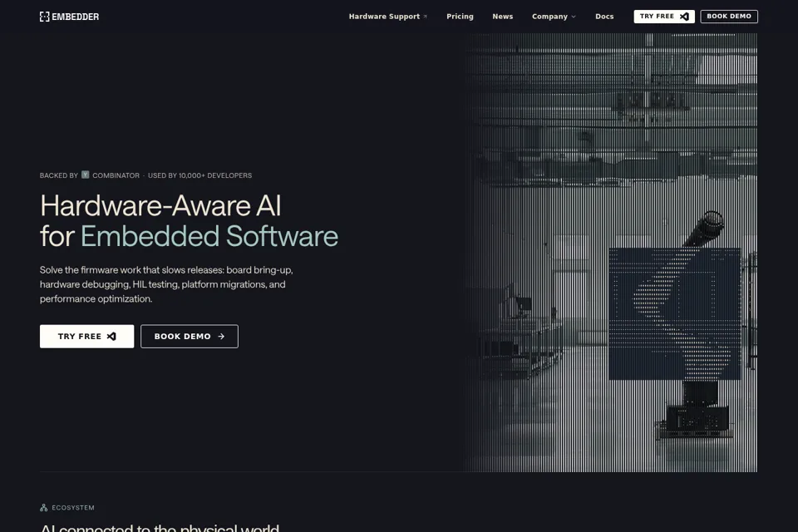
Task: Click the 'Hardware-Aware AI' heading
Action: click(160, 205)
